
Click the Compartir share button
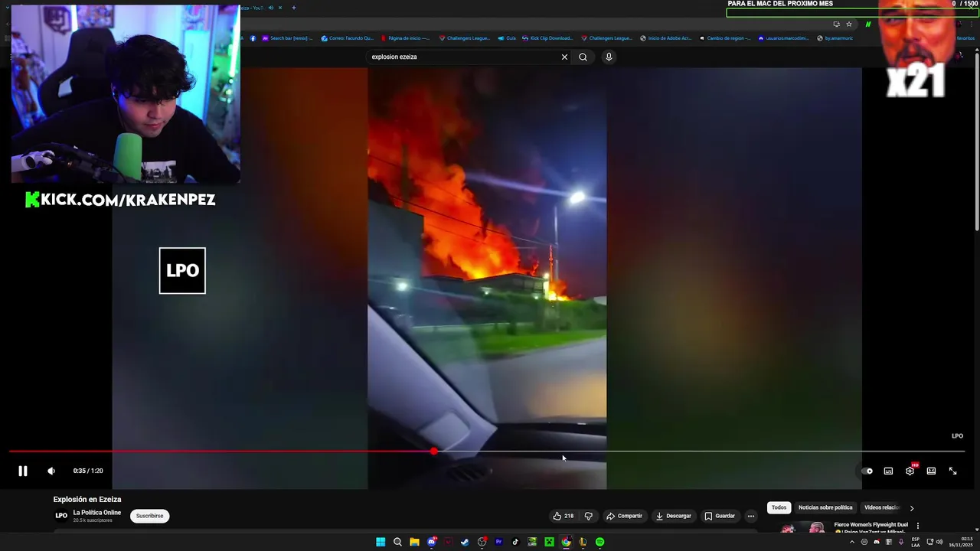pyautogui.click(x=624, y=516)
